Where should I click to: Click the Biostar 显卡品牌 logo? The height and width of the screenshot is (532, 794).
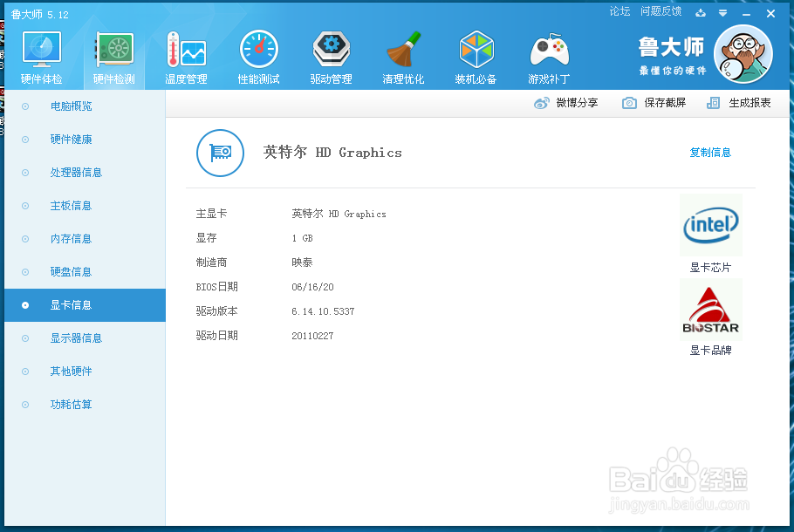711,310
